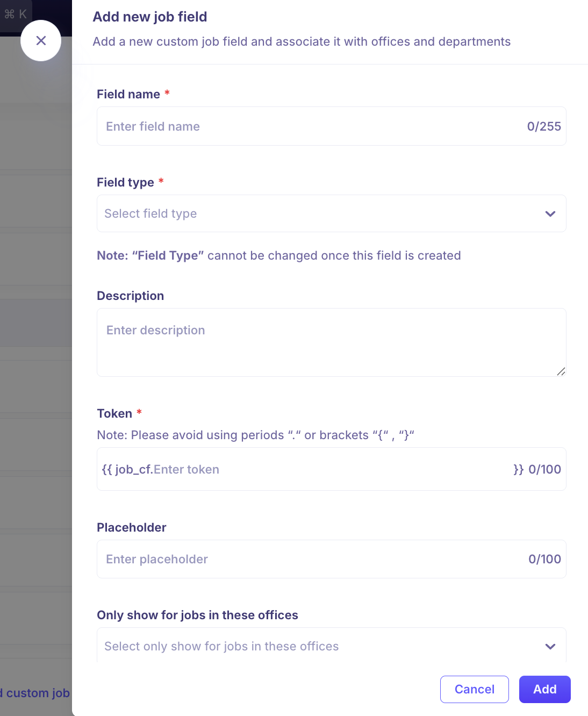The height and width of the screenshot is (716, 588).
Task: Click the Cancel button
Action: (x=475, y=689)
